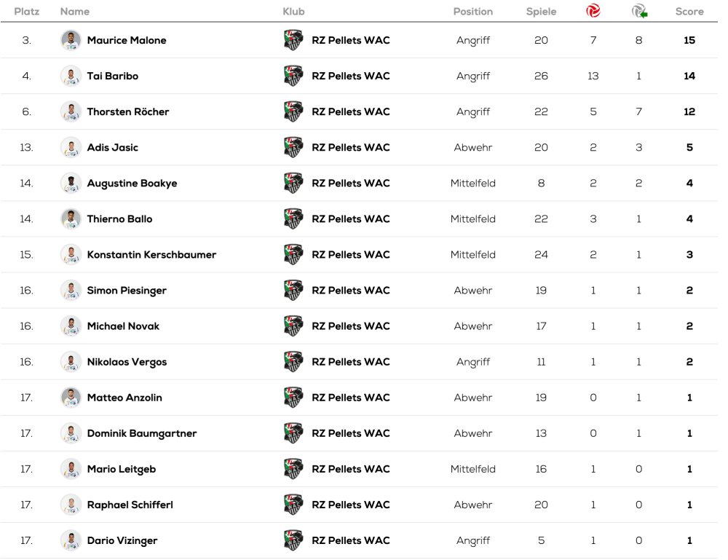Open Konstantin Kerschbaumer's name link
Screen dimensions: 728x560
[151, 255]
